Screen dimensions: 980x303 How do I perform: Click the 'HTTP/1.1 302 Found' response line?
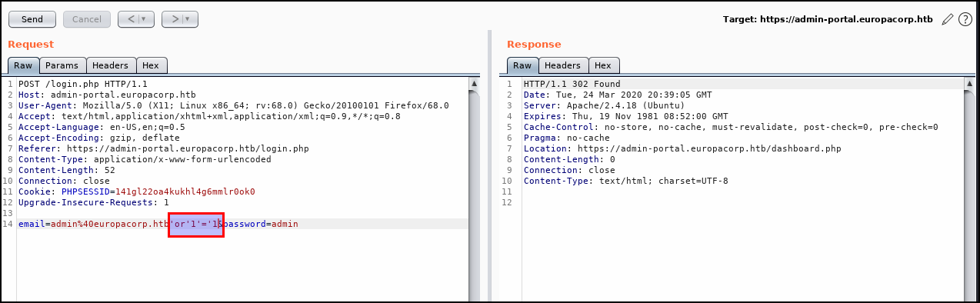coord(572,84)
